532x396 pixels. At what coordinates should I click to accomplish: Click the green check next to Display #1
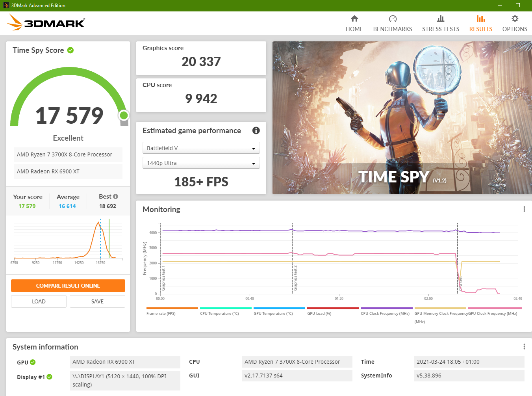point(49,377)
